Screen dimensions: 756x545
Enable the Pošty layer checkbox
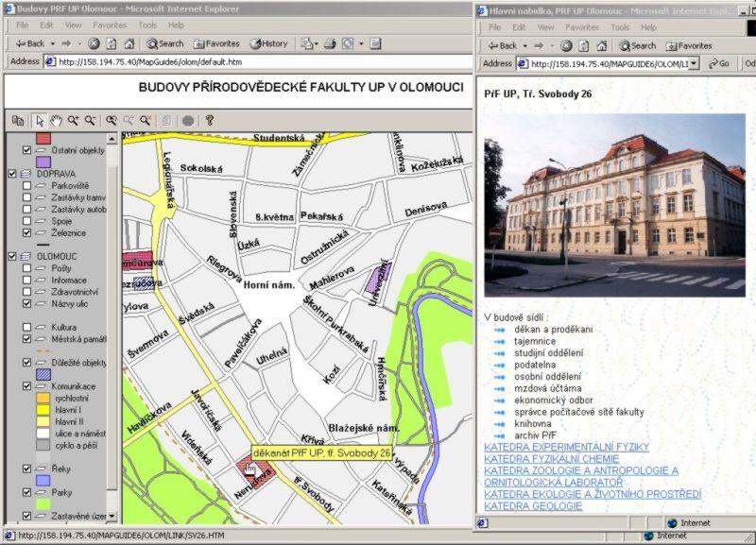[27, 268]
